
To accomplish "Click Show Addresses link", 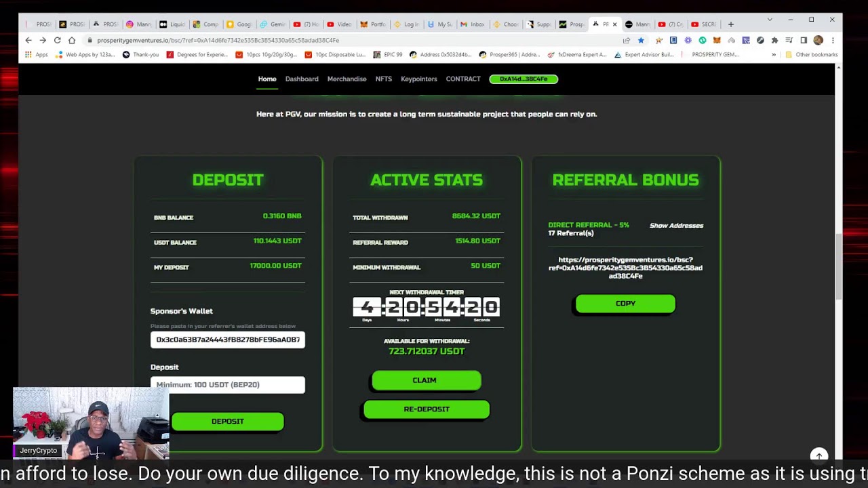I will 676,226.
